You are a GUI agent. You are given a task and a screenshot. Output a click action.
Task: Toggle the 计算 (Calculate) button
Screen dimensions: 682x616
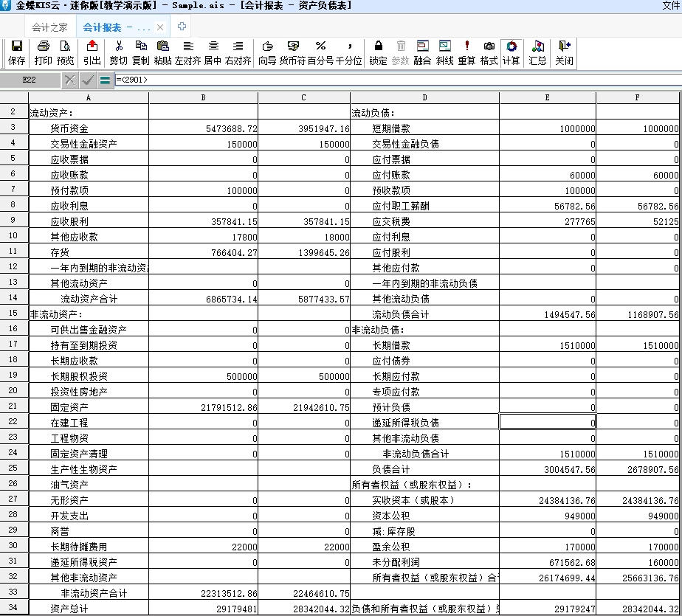511,52
